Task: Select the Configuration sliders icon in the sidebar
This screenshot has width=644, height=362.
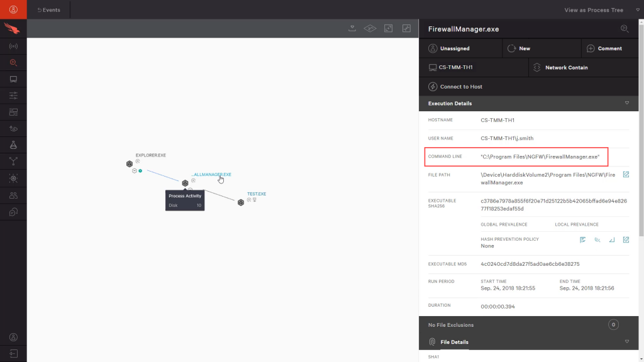Action: tap(14, 95)
